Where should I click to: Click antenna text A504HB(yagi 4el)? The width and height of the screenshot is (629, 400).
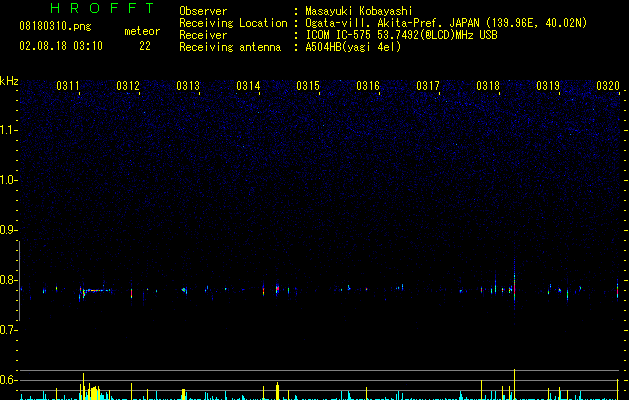click(353, 47)
